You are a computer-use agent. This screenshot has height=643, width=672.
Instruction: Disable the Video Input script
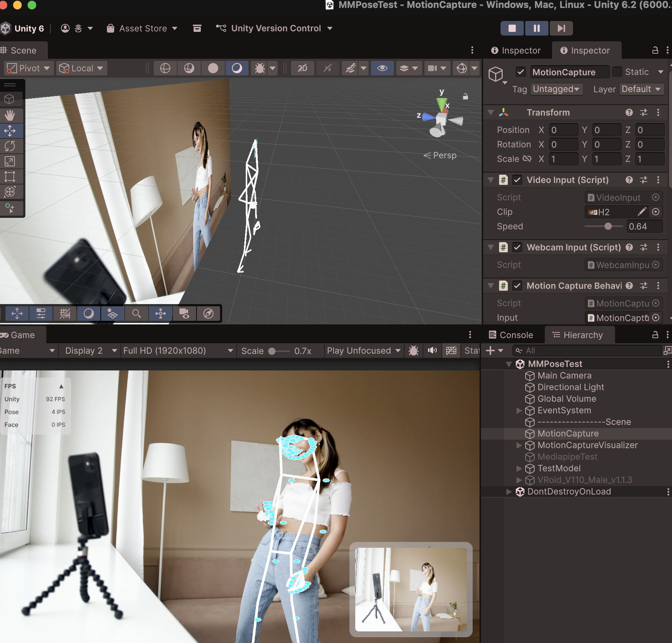tap(517, 180)
